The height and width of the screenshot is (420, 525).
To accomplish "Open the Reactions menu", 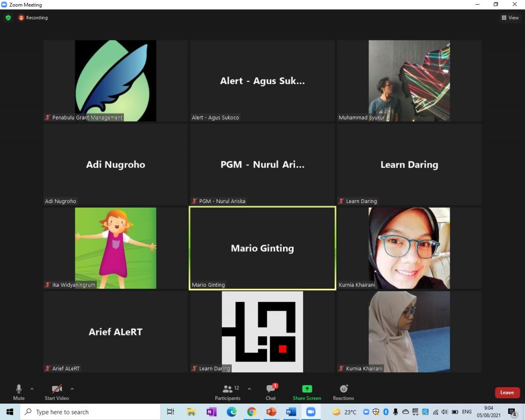I will point(344,392).
